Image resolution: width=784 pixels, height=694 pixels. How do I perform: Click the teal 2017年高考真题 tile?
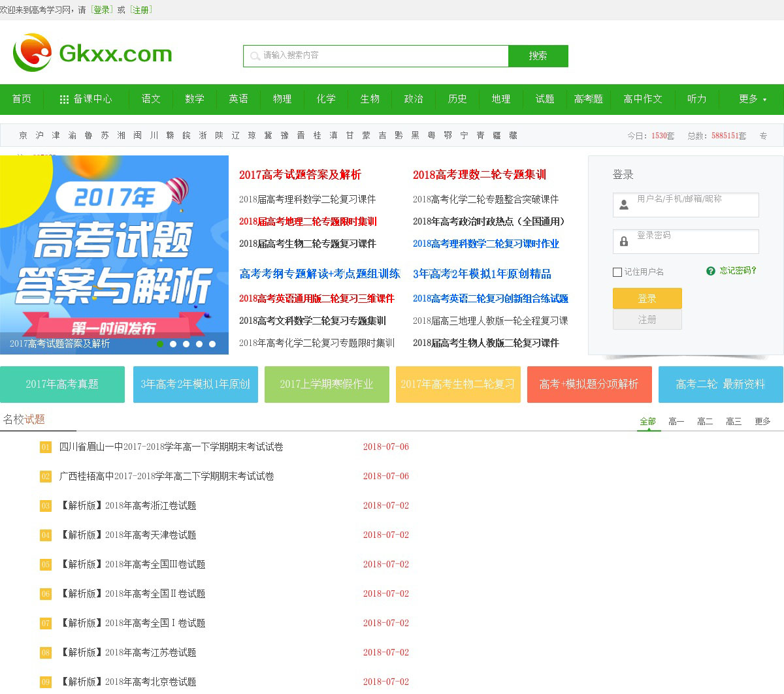[62, 385]
